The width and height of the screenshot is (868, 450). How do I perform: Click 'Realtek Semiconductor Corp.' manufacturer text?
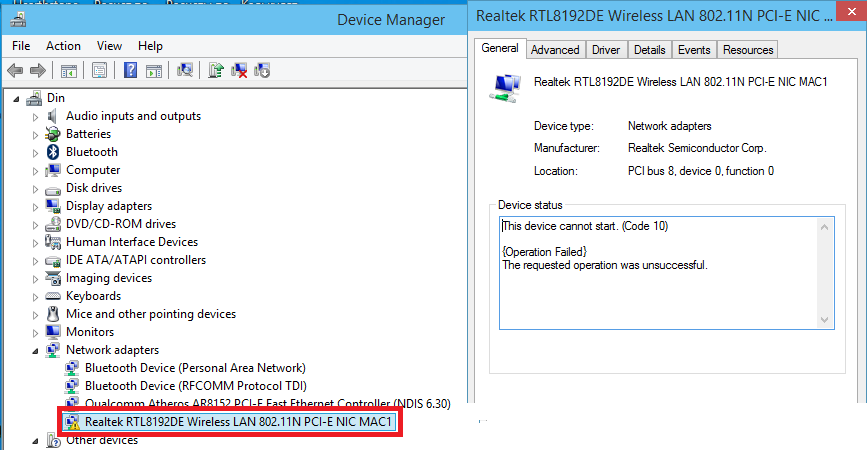697,148
